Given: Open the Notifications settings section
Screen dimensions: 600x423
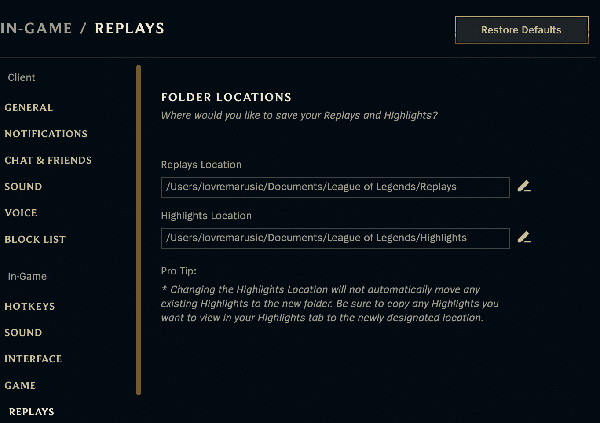Looking at the screenshot, I should pos(46,134).
